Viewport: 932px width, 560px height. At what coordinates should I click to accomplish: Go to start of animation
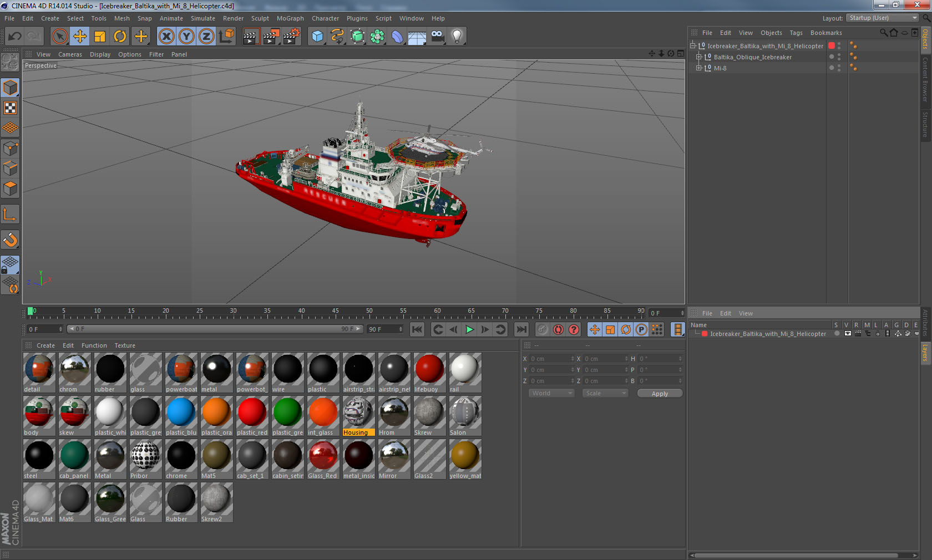(x=417, y=329)
